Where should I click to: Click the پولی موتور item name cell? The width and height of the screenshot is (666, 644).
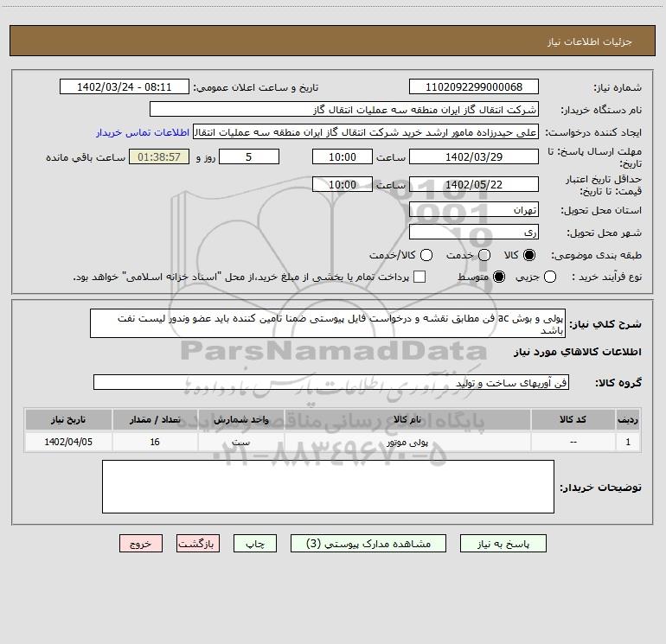(x=407, y=442)
